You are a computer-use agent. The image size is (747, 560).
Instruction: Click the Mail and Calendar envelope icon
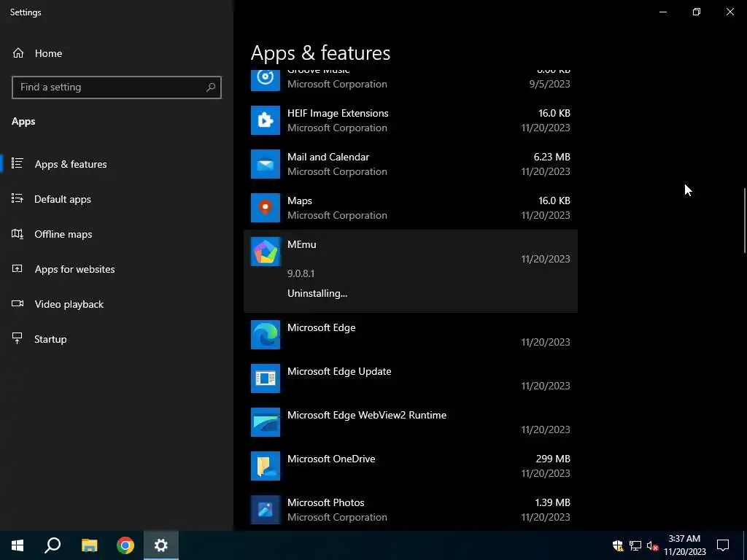click(x=266, y=164)
